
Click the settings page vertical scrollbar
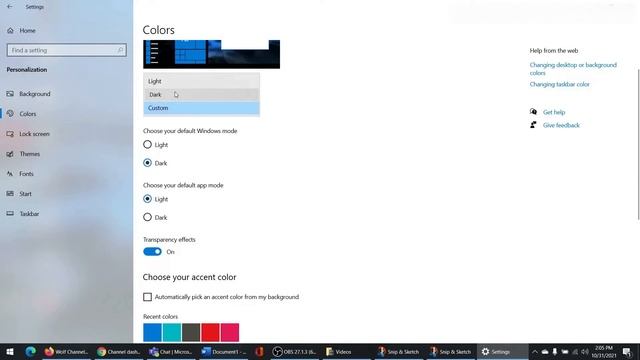point(638,145)
